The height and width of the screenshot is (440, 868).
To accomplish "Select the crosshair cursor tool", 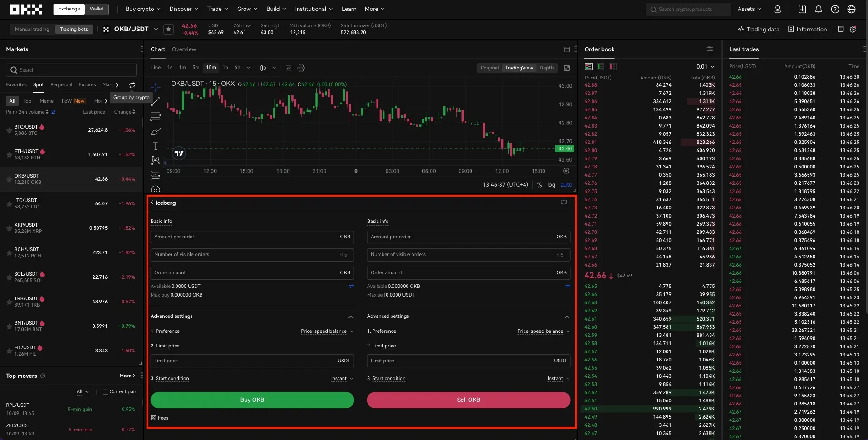I will [x=156, y=86].
